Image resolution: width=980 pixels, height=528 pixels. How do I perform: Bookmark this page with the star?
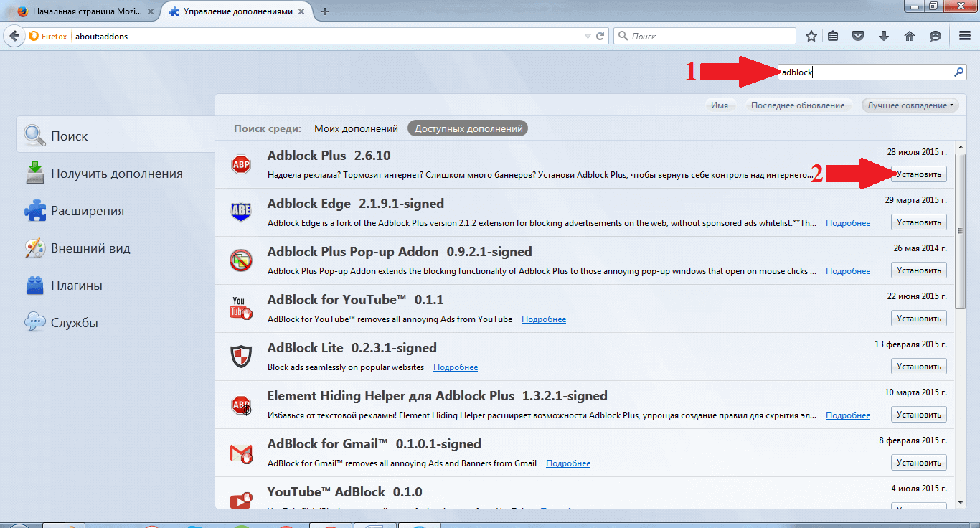pos(811,36)
